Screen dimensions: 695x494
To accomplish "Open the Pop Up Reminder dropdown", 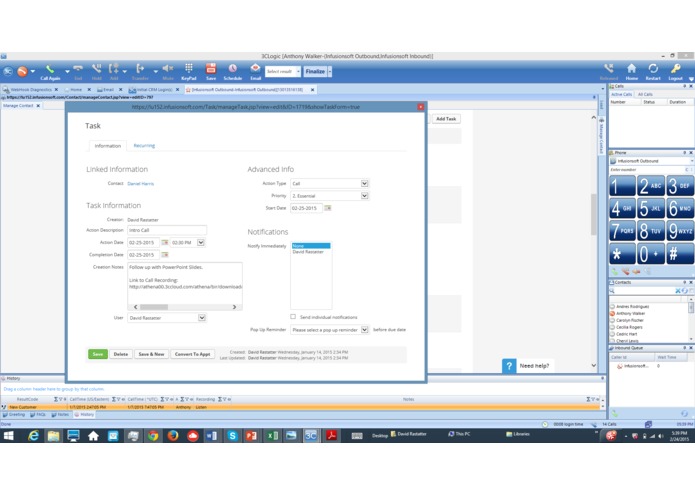I will tap(364, 330).
